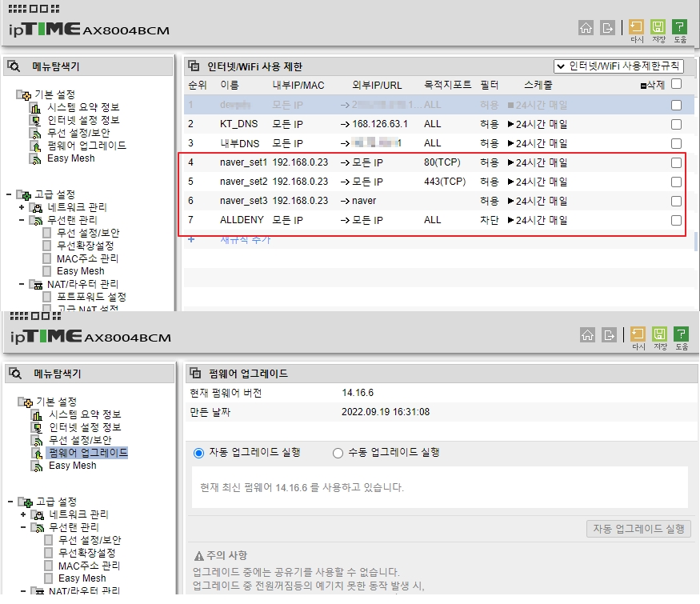Image resolution: width=700 pixels, height=604 pixels.
Task: Open 무선확장설정 in the firmware upgrade page menu
Action: click(86, 553)
